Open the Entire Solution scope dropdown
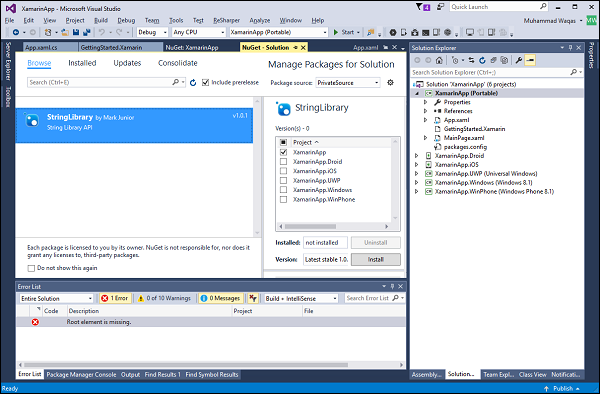Viewport: 600px width, 394px height. click(56, 298)
